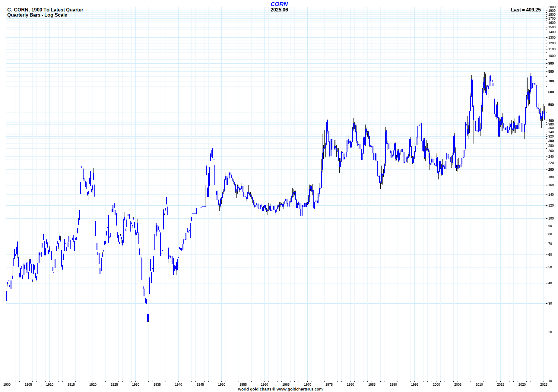Click the 120 price axis label
The height and width of the screenshot is (392, 558).
(x=551, y=205)
